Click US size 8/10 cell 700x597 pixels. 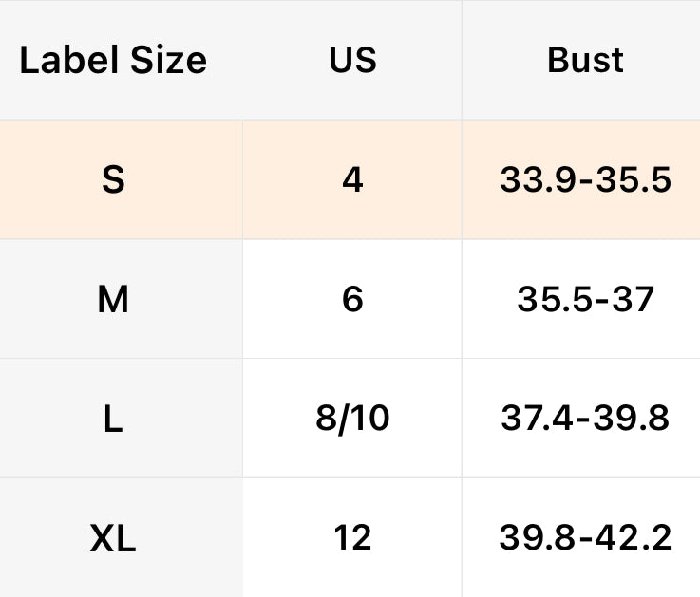click(x=352, y=419)
